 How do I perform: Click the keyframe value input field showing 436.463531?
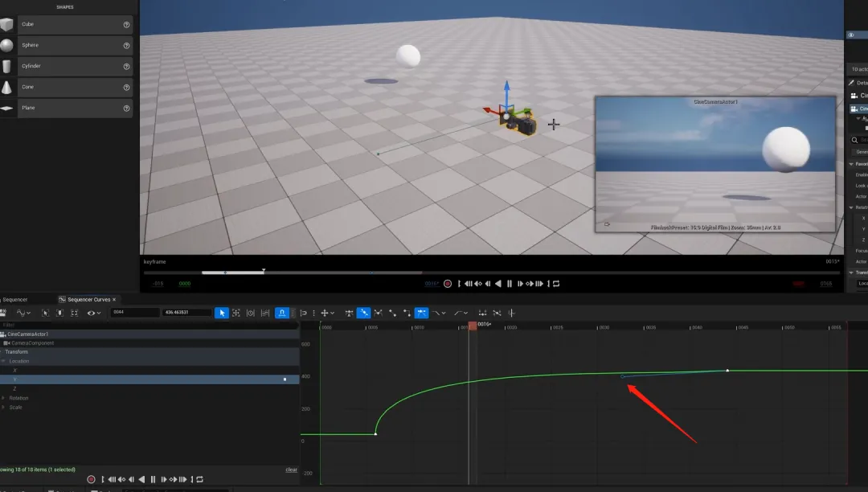pos(185,313)
